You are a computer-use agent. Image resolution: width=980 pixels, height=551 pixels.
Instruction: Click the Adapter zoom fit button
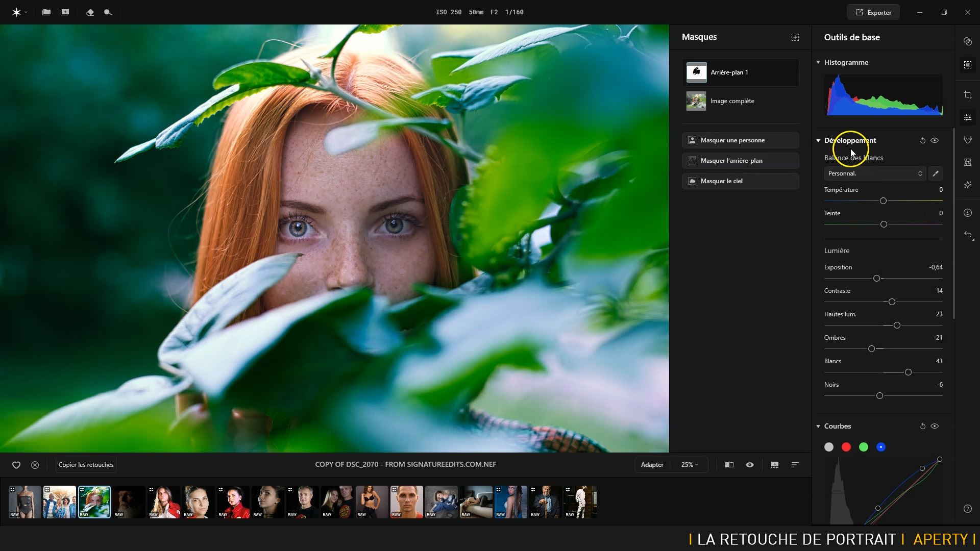coord(652,465)
